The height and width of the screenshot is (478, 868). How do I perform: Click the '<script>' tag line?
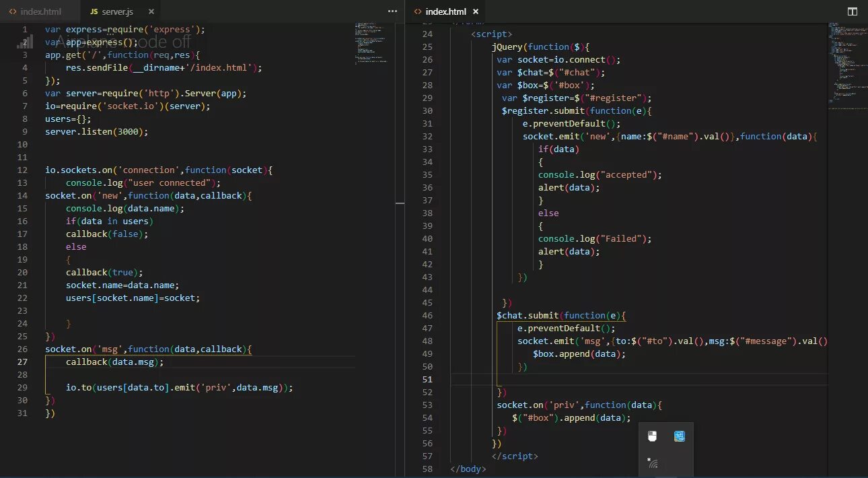click(492, 34)
